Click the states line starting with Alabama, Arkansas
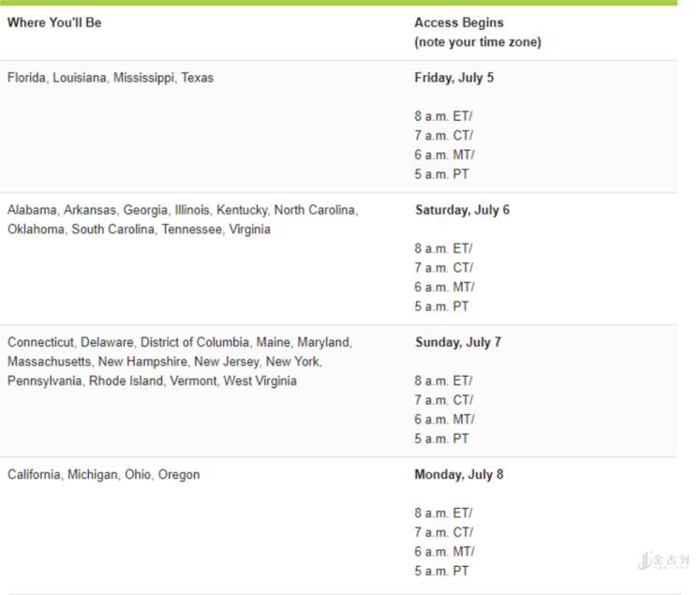Screen dimensions: 700x595 tap(183, 210)
